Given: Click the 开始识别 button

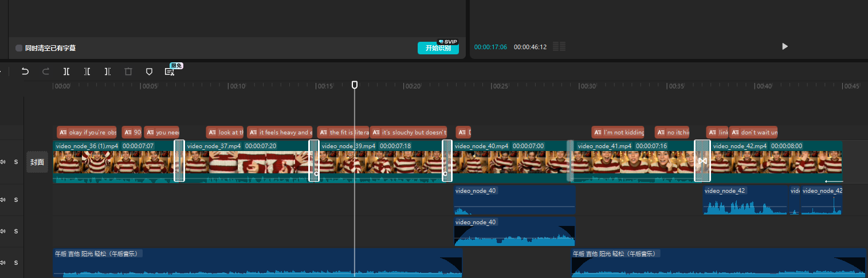Looking at the screenshot, I should click(438, 48).
